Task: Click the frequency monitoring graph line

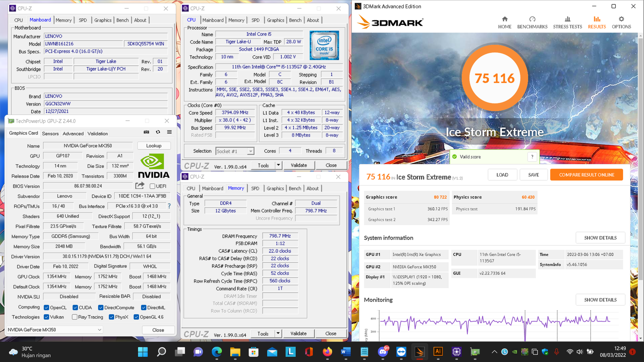Action: (x=495, y=321)
